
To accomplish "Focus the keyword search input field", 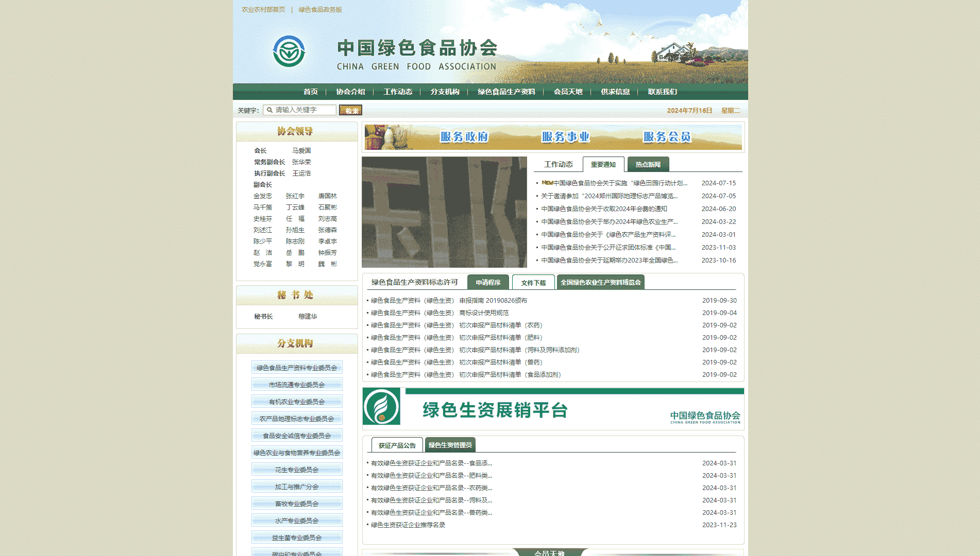I will click(299, 110).
